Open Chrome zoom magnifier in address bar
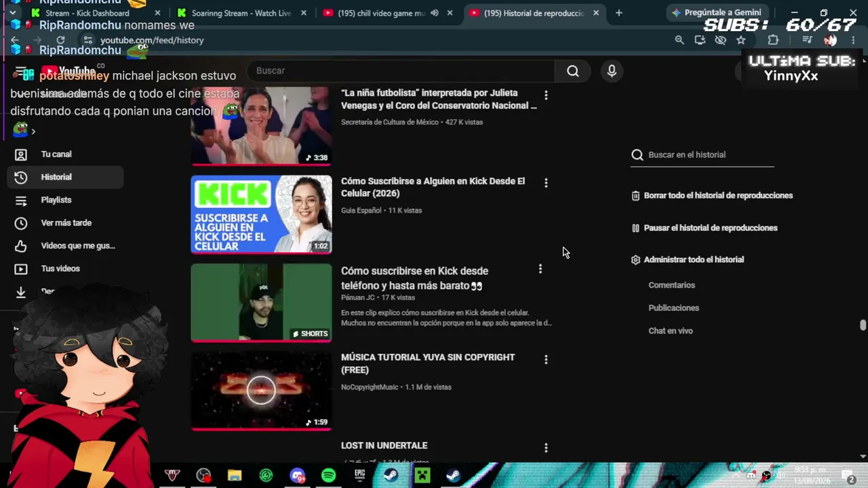This screenshot has height=488, width=868. tap(679, 40)
